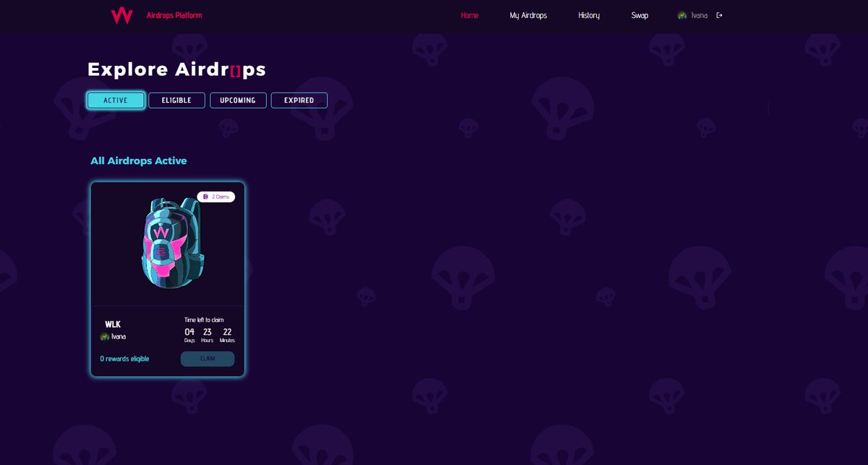
Task: Switch to the Eligible filter
Action: (176, 101)
